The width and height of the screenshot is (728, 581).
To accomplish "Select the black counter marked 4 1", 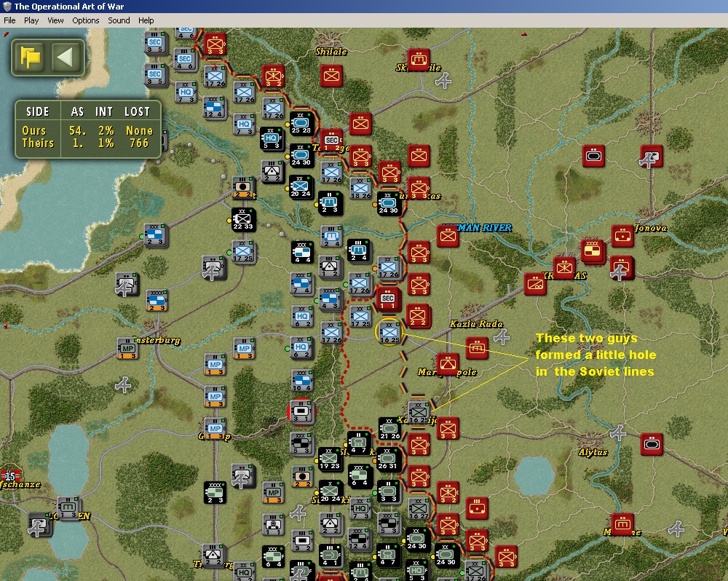I will tap(330, 556).
